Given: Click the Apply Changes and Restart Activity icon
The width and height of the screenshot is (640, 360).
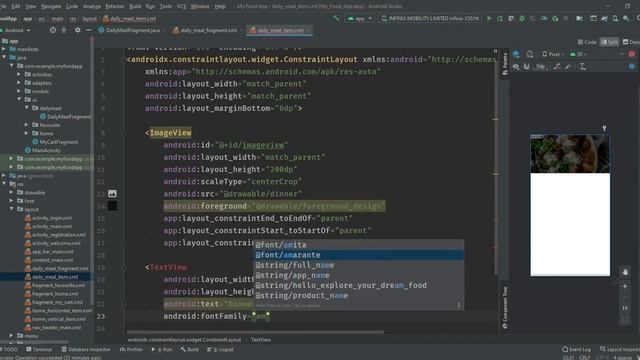Looking at the screenshot, I should coord(500,18).
